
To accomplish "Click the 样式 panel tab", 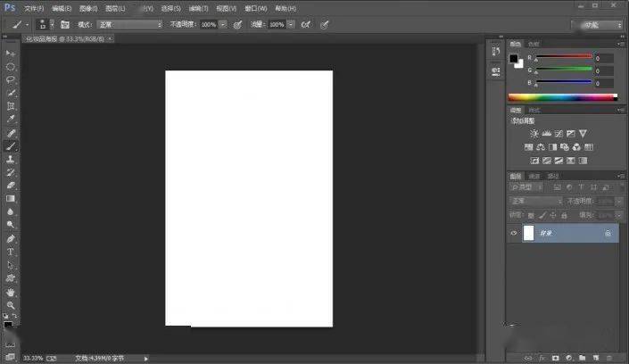I will 534,109.
